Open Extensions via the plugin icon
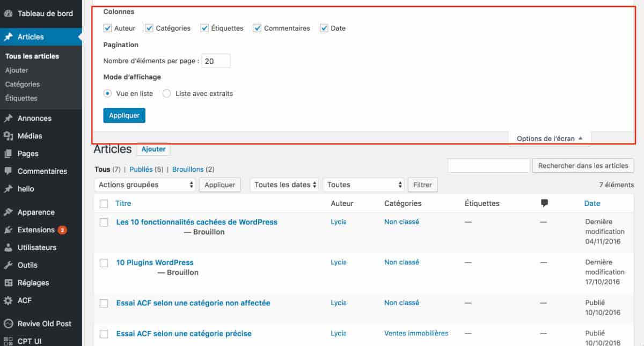This screenshot has width=644, height=346. (x=8, y=230)
